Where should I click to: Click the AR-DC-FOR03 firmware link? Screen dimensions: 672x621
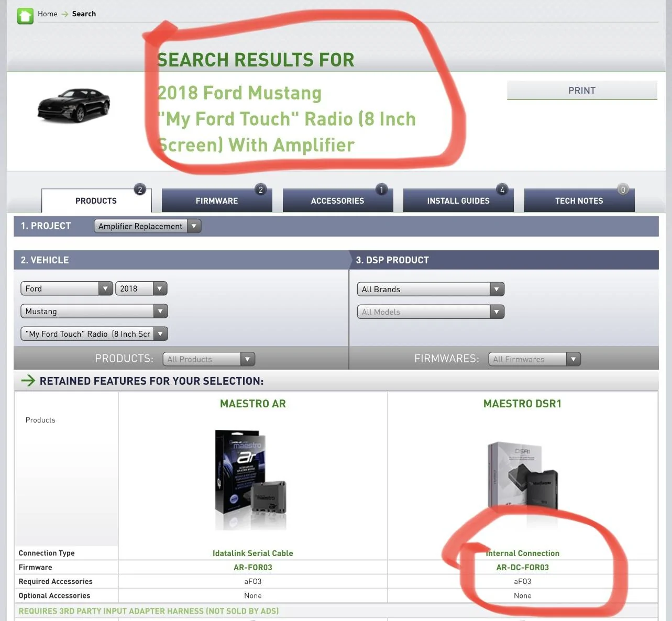[x=522, y=567]
